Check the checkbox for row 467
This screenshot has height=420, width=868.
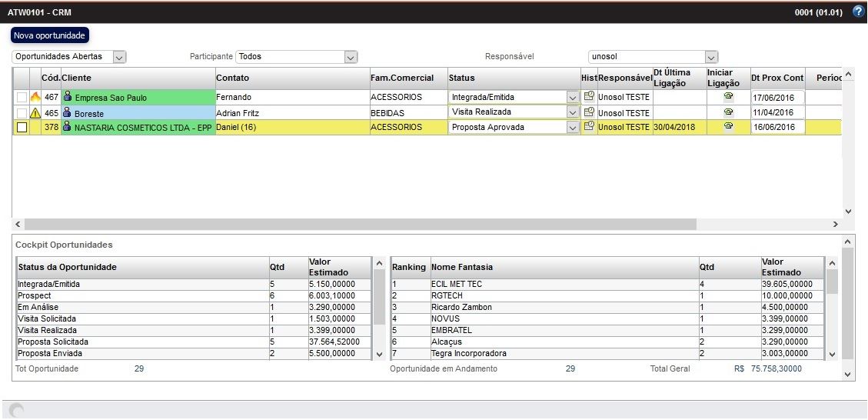[22, 98]
